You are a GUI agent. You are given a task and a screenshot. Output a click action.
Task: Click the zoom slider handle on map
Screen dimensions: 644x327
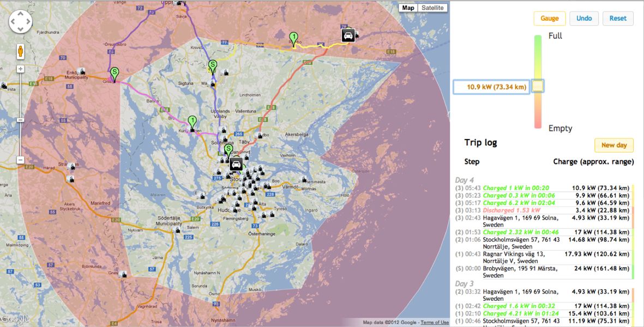click(x=20, y=120)
